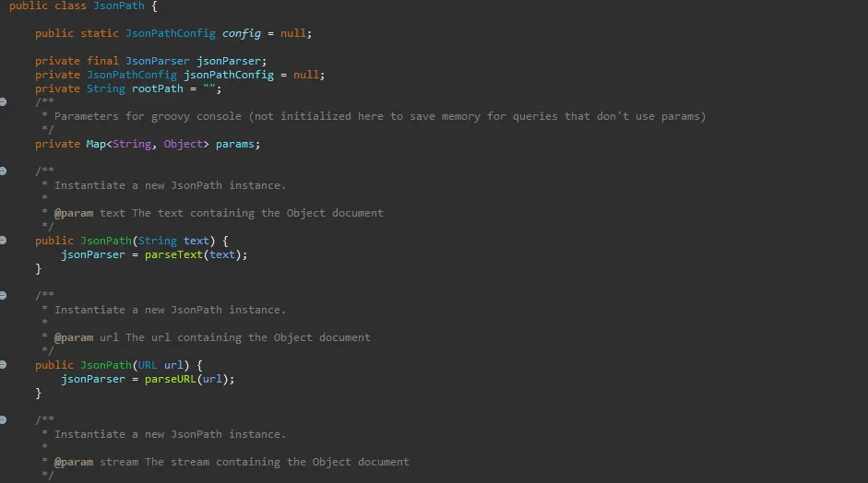Screen dimensions: 868x483
Task: Click the 'class' keyword
Action: (x=70, y=6)
